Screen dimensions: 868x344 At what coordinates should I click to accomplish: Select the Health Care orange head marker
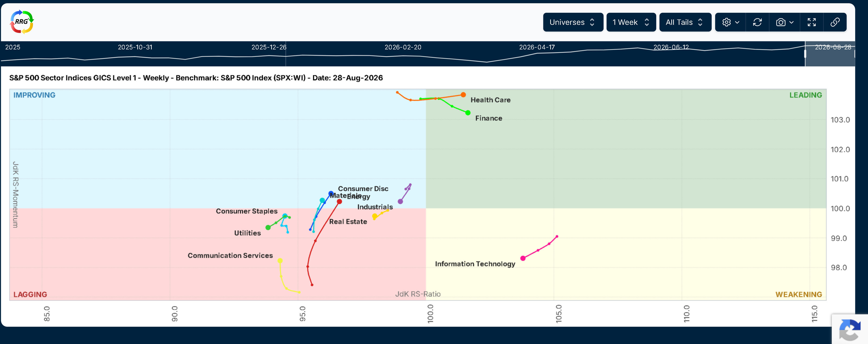[x=463, y=95]
